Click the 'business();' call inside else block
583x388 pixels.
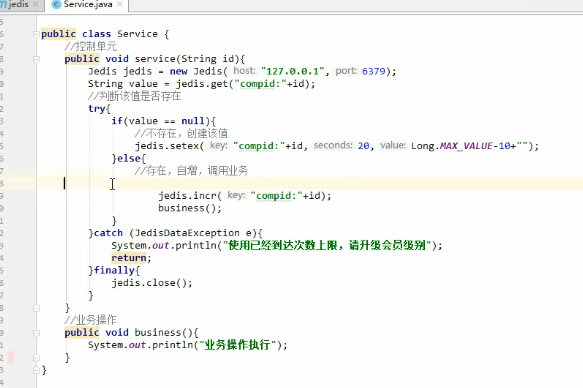(x=190, y=208)
